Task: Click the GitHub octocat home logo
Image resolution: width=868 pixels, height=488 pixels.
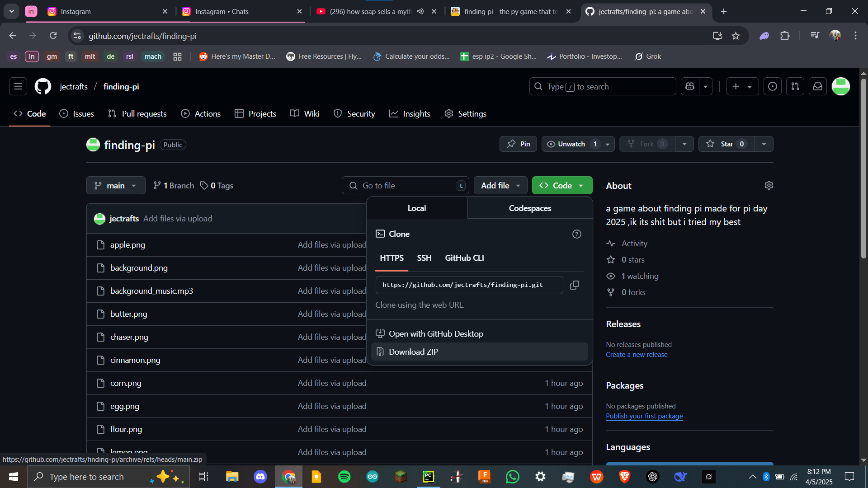Action: click(x=43, y=86)
